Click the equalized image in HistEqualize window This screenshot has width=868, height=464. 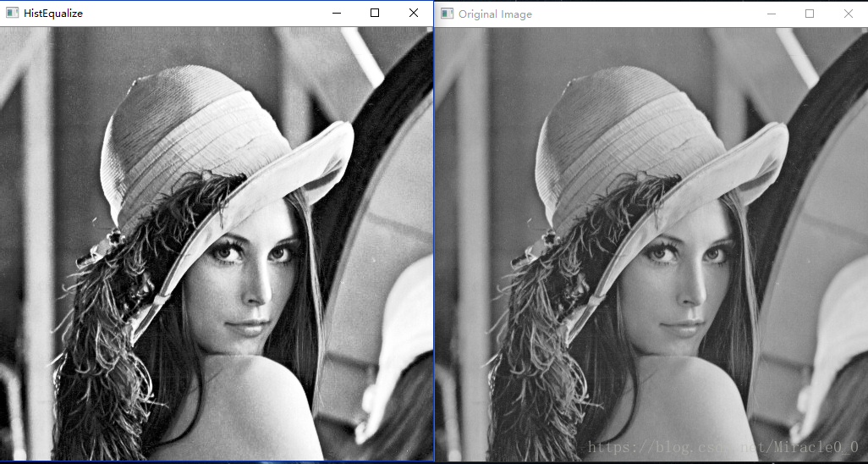tap(217, 243)
